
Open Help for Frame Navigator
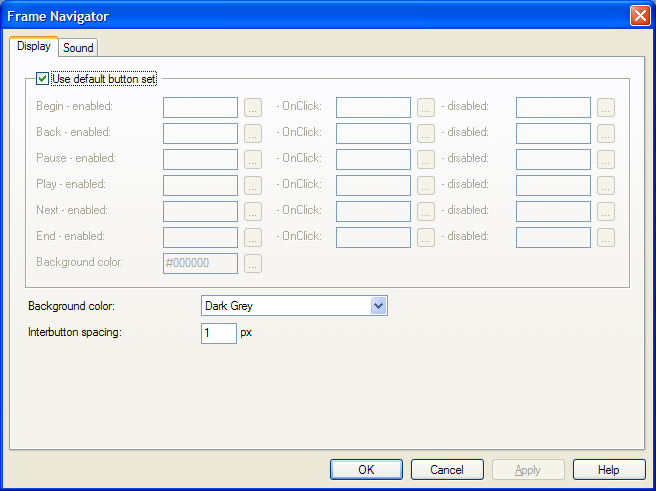click(608, 470)
